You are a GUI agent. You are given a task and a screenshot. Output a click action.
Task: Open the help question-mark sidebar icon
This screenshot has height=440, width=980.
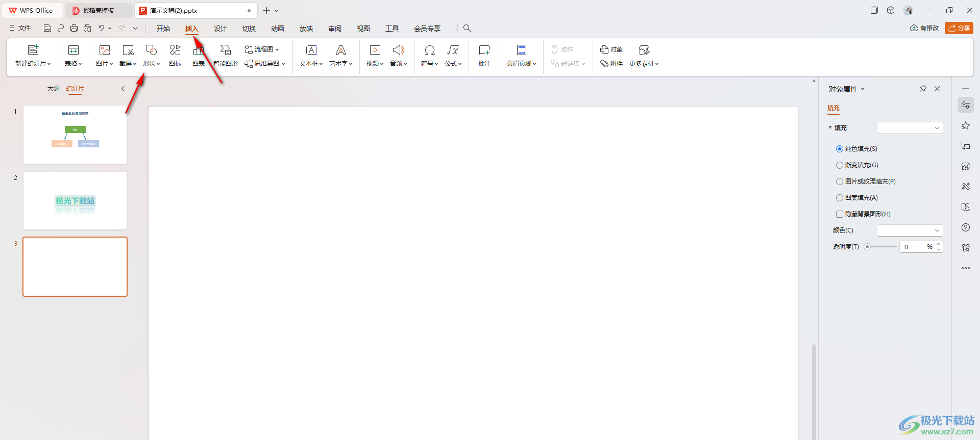pos(966,227)
